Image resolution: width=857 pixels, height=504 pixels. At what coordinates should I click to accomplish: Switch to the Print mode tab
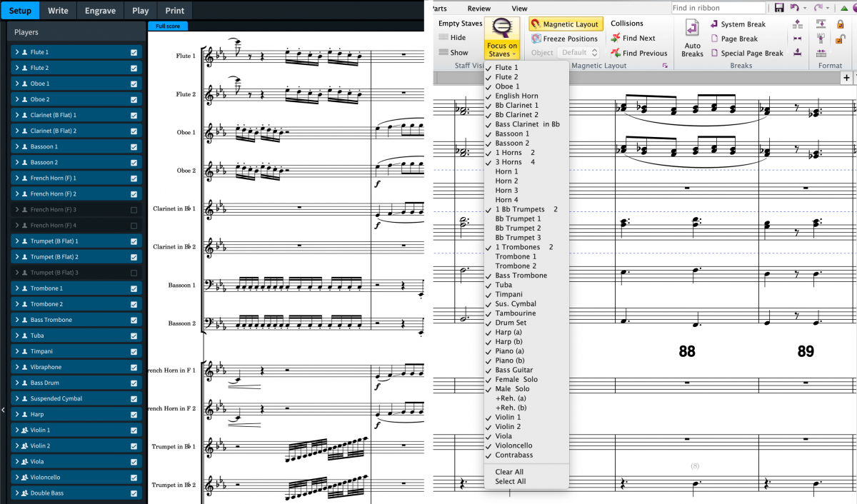pyautogui.click(x=174, y=11)
